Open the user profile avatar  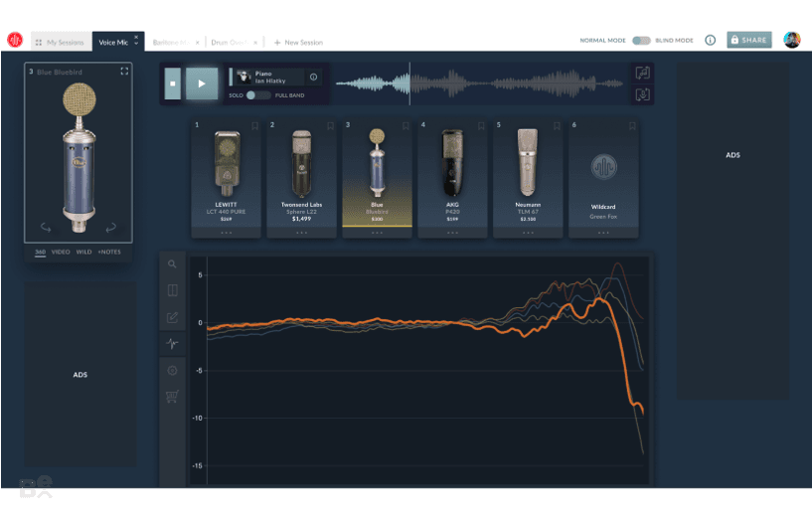pos(792,40)
